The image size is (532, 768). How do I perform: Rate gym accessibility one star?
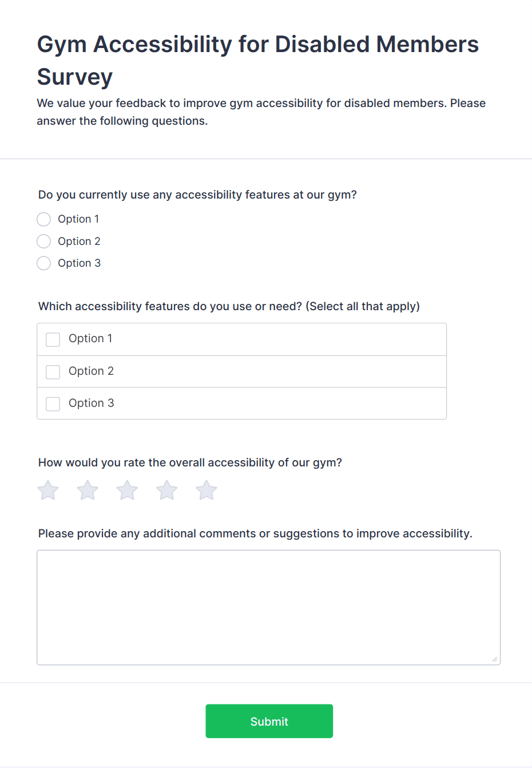[48, 490]
